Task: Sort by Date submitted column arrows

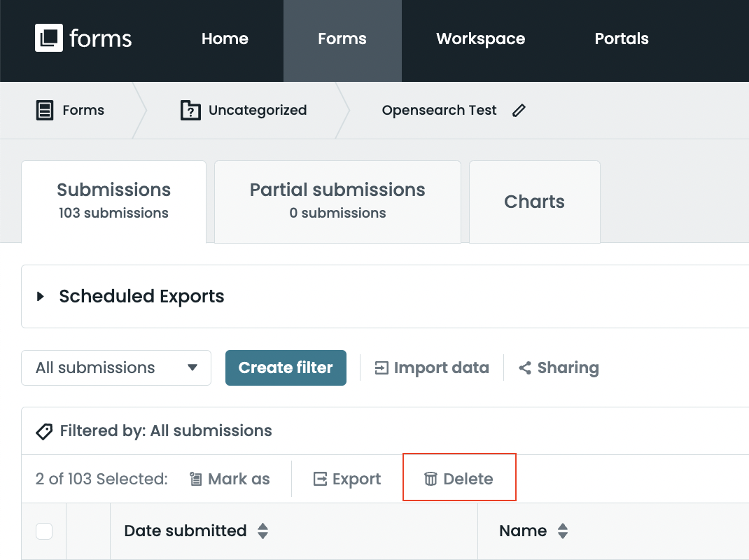Action: pyautogui.click(x=262, y=531)
